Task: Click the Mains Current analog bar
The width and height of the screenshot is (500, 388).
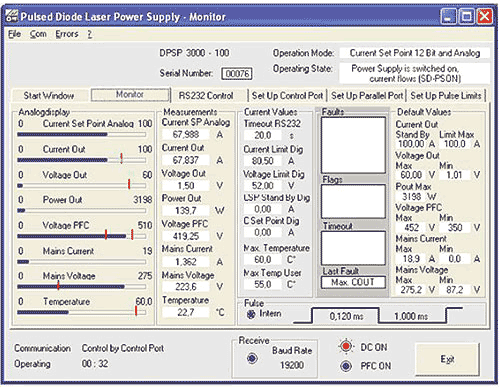Action: (x=82, y=262)
